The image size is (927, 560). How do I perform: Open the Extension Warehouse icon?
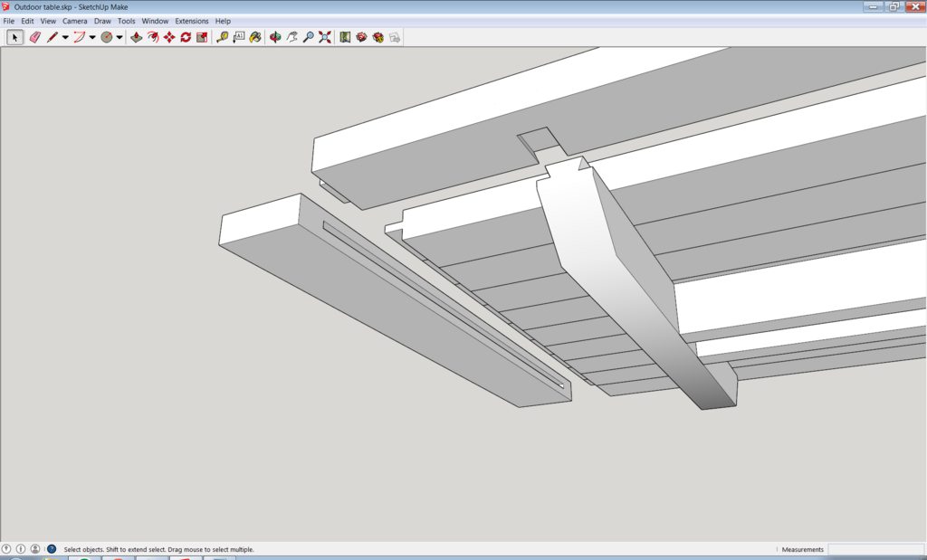click(x=378, y=37)
